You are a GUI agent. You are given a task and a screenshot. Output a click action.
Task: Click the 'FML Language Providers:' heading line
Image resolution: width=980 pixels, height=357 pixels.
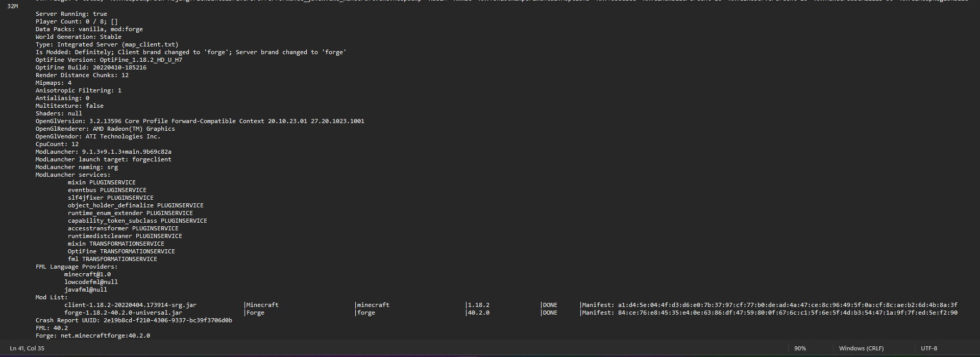click(77, 267)
